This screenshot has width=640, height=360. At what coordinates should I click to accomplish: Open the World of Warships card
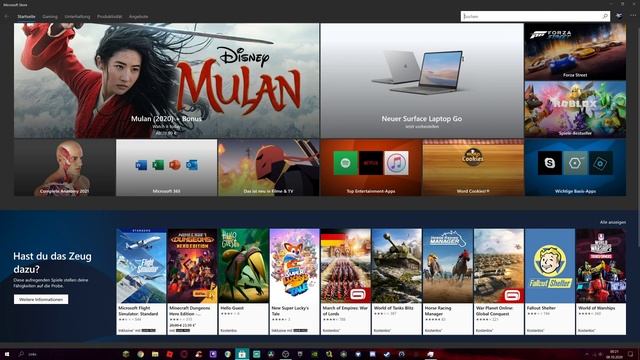601,282
